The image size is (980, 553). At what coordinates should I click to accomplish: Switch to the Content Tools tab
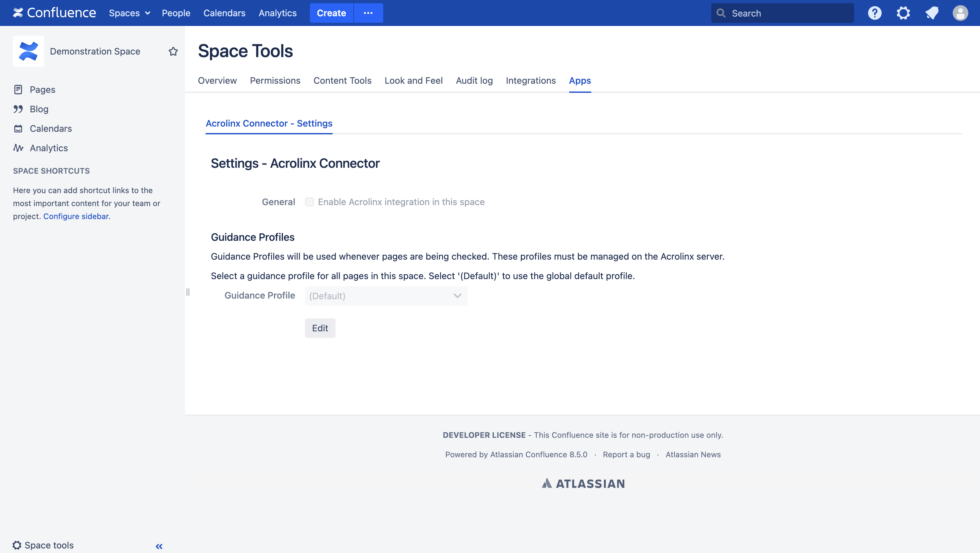coord(342,80)
